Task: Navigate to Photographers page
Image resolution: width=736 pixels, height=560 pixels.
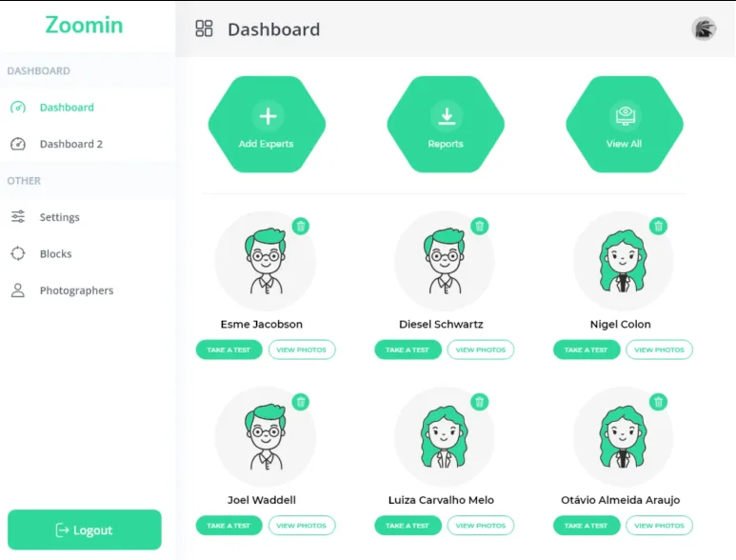Action: (x=76, y=290)
